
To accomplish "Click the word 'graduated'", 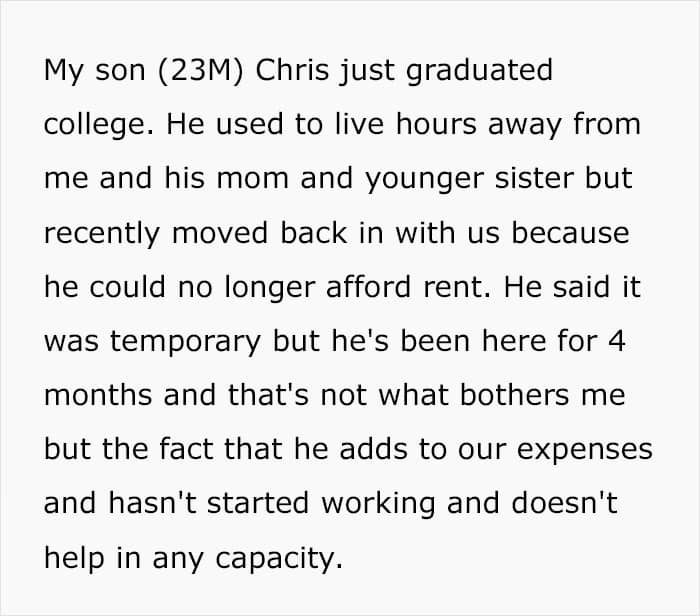I will pos(479,71).
